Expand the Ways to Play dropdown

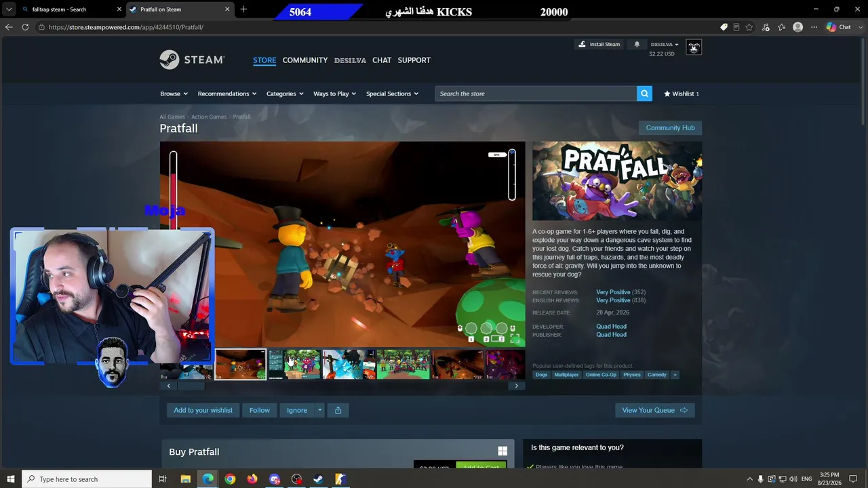335,94
